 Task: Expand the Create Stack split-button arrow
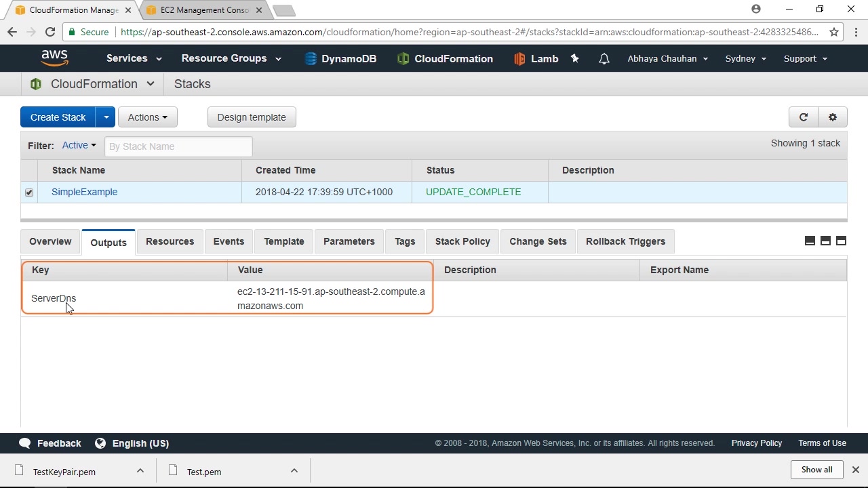click(x=106, y=117)
